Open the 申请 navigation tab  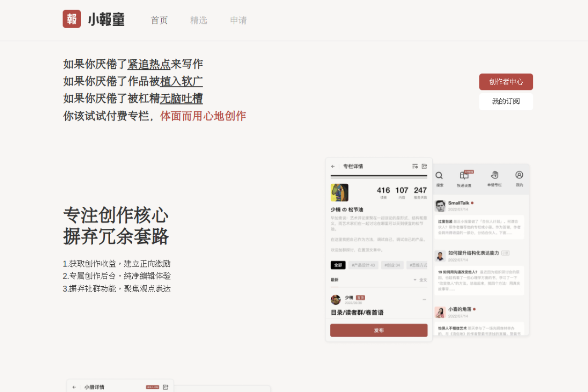click(238, 20)
